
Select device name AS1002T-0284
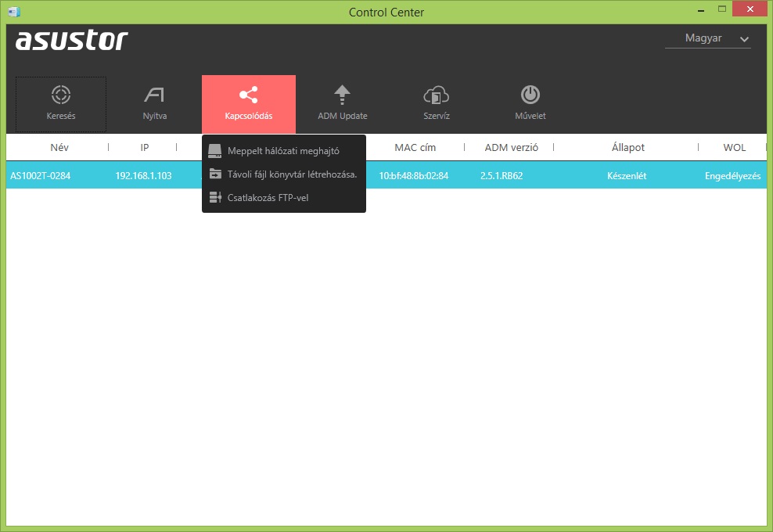click(41, 175)
